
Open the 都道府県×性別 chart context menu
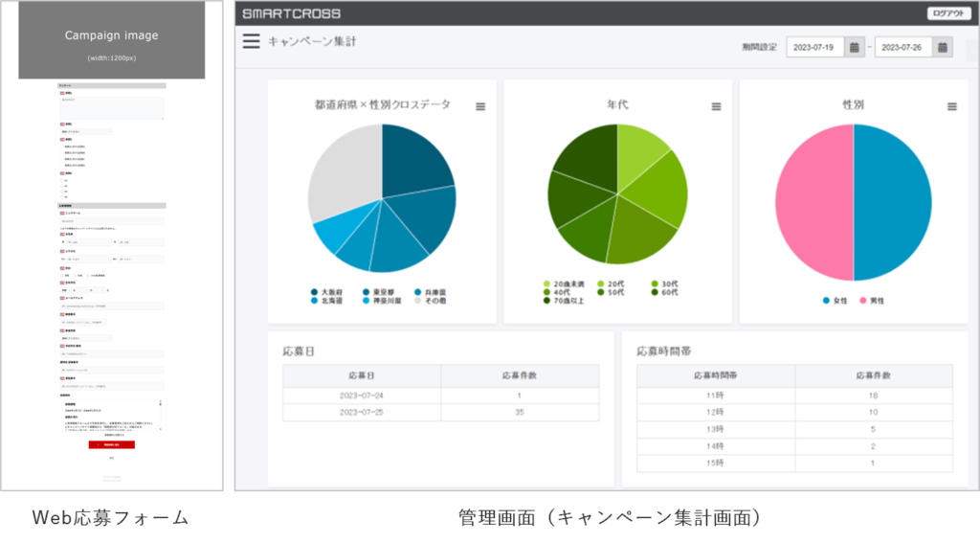click(x=480, y=106)
